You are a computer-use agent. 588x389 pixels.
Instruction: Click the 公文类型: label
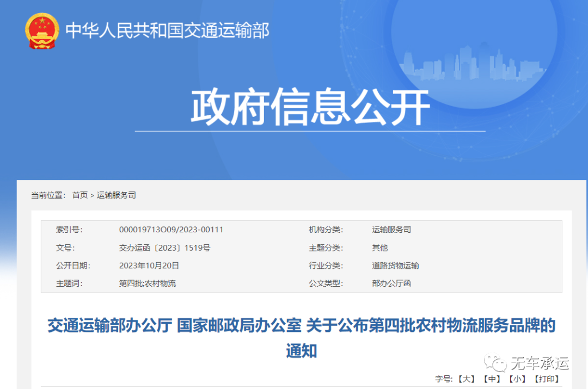[x=326, y=283]
